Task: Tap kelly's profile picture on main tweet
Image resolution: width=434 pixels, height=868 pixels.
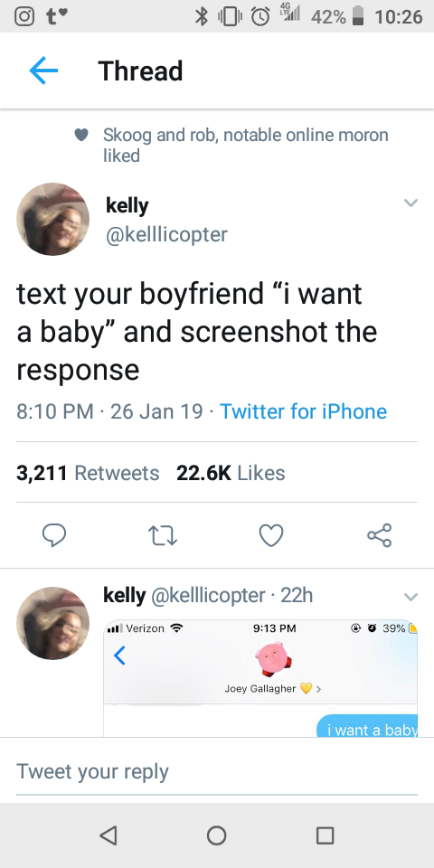Action: click(x=52, y=219)
